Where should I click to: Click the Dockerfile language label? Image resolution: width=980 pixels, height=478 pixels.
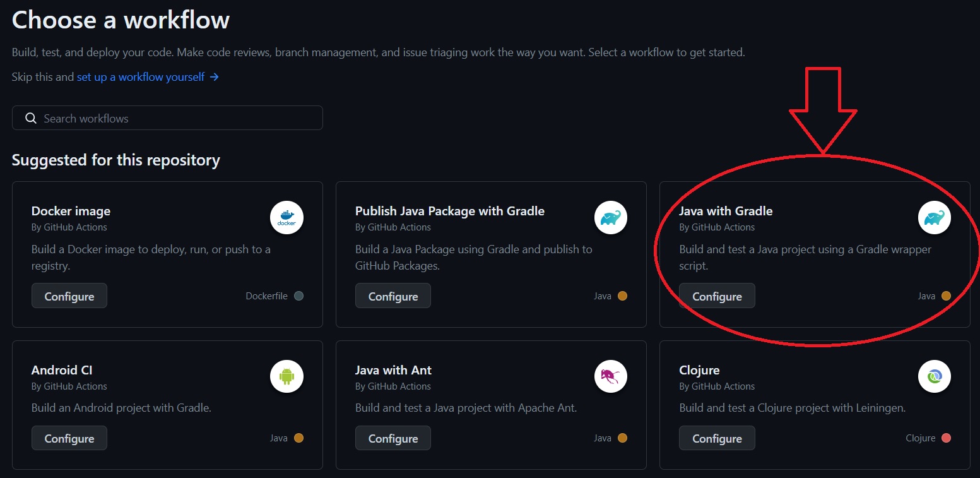tap(266, 296)
